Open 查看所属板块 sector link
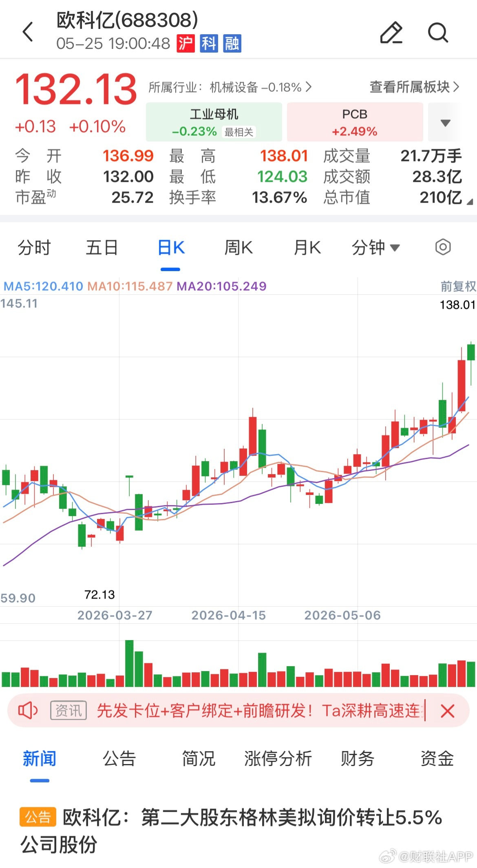The image size is (477, 868). 414,87
